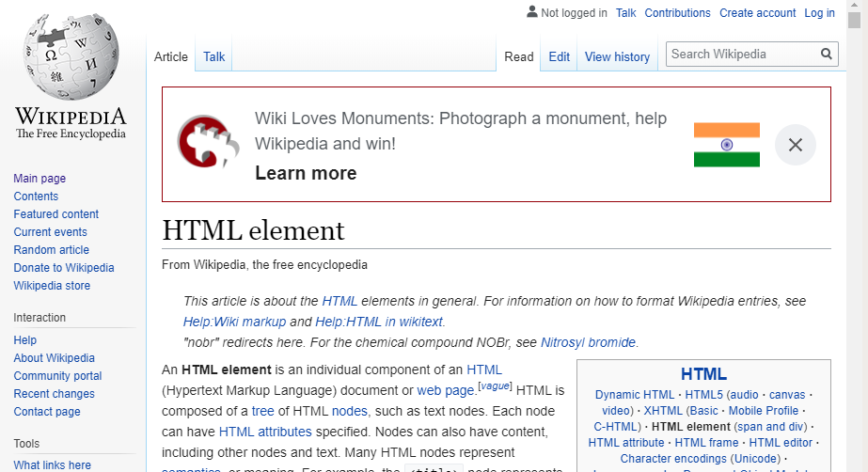Click the Help:HTML in wikitext link
868x472 pixels.
pos(379,322)
